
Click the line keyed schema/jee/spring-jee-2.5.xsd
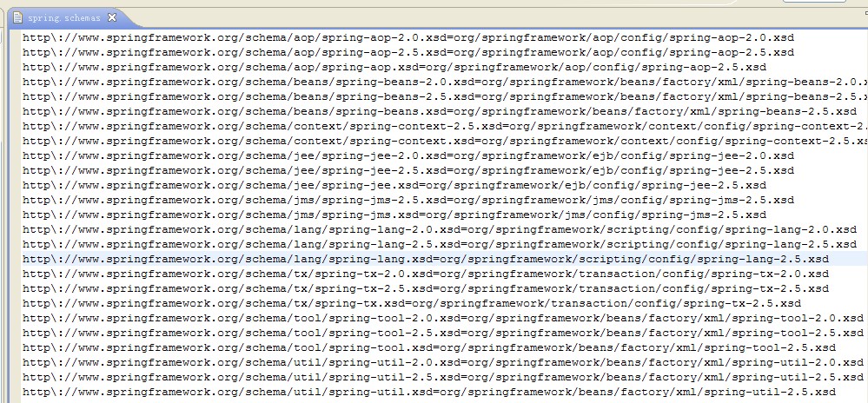pyautogui.click(x=408, y=170)
